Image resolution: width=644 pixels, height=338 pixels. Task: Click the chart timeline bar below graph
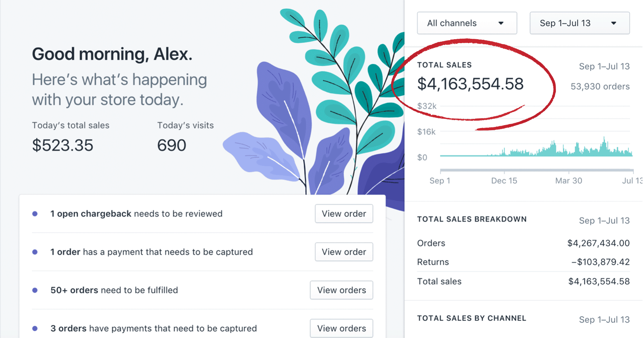point(536,170)
